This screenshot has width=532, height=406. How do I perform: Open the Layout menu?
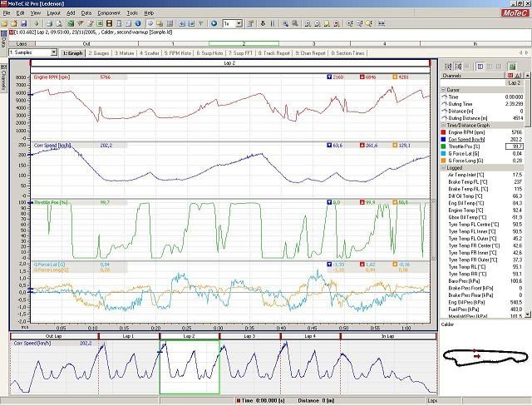tap(53, 13)
